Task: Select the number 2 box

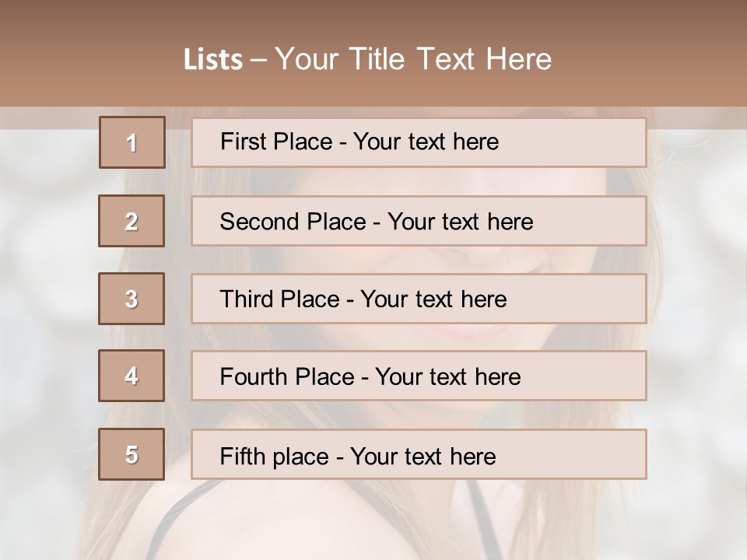Action: (132, 222)
